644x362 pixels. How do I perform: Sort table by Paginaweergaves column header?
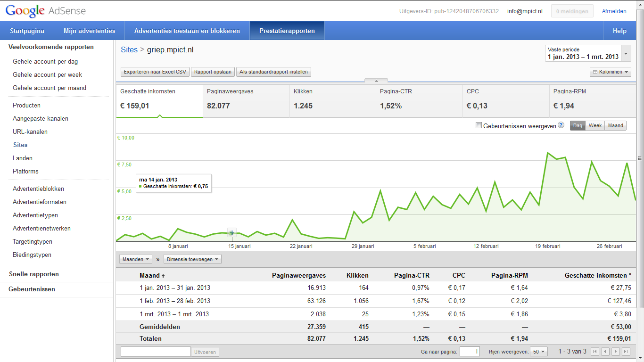click(x=299, y=275)
